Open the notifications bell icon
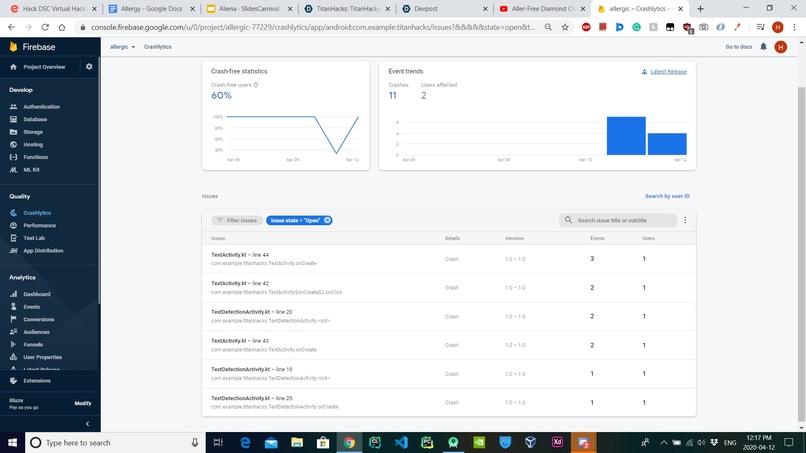Image resolution: width=806 pixels, height=453 pixels. click(763, 47)
